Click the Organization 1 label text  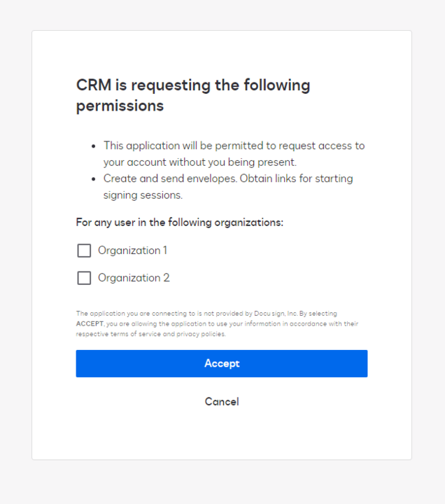[x=132, y=251]
